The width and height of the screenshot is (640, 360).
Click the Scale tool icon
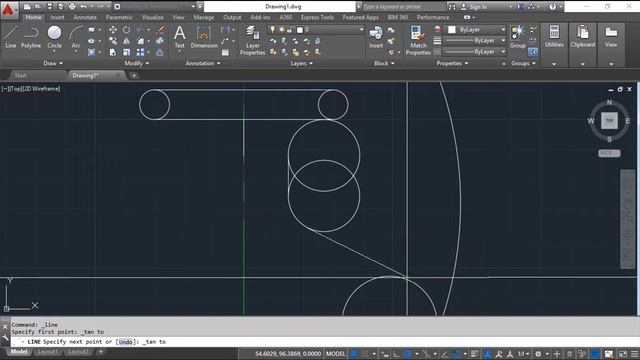(127, 52)
